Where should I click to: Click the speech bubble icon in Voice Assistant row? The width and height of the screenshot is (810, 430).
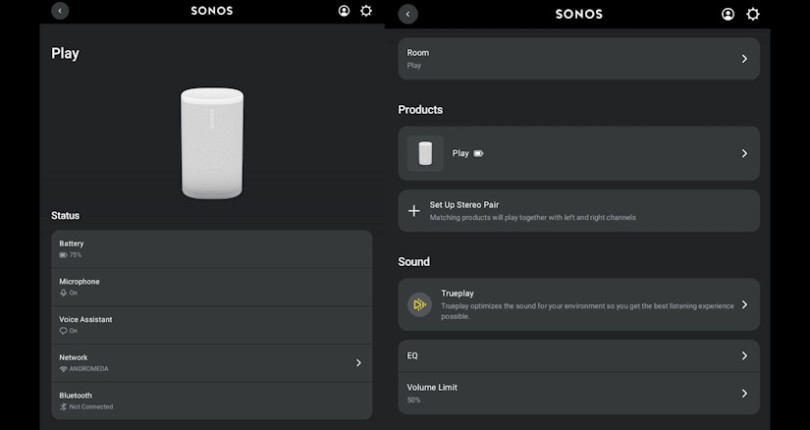point(63,331)
